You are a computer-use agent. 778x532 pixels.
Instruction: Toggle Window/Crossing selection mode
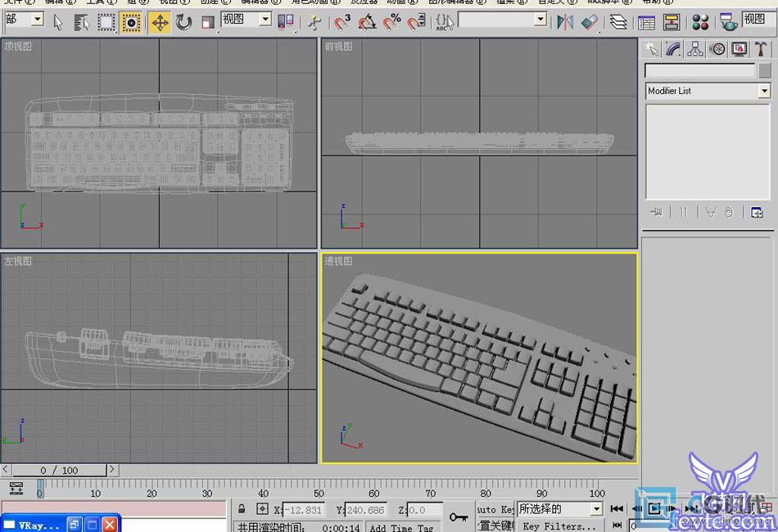131,23
